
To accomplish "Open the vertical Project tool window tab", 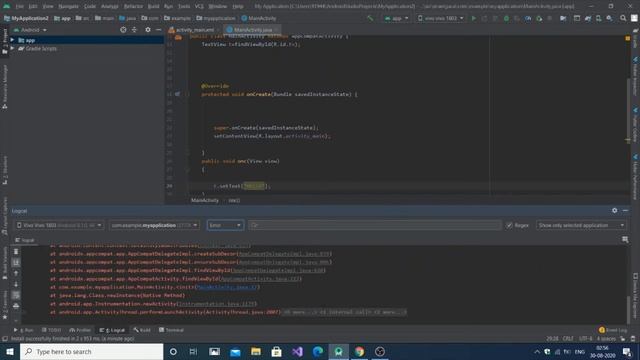I will tap(5, 41).
